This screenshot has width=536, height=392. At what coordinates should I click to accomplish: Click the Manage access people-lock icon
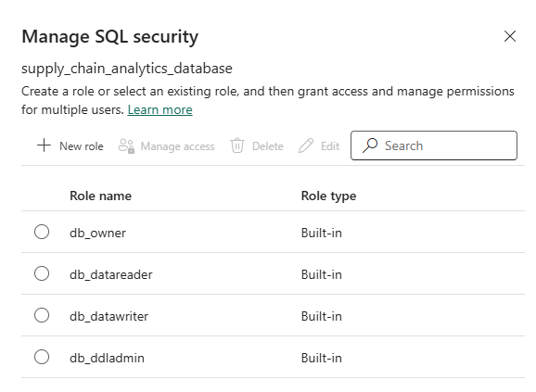point(126,145)
